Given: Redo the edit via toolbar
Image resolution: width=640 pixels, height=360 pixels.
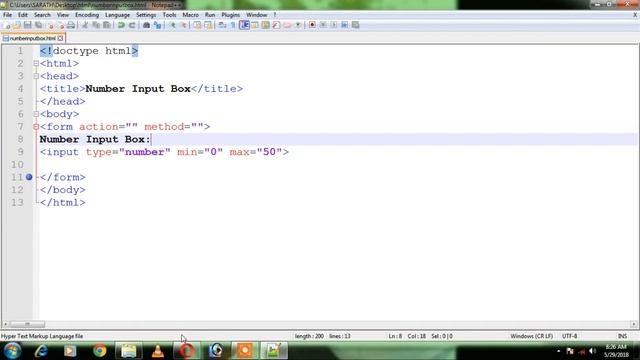Looking at the screenshot, I should pyautogui.click(x=132, y=25).
